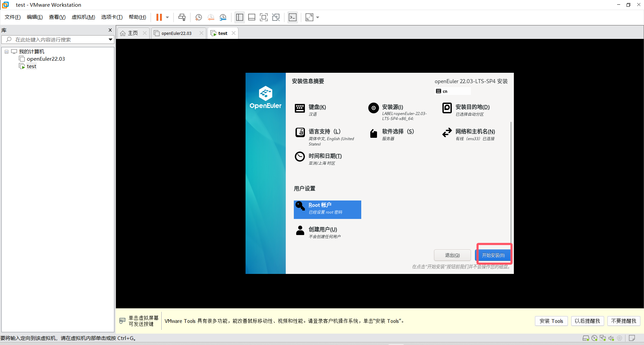Open 语言支持(L) language support
Screen dimensions: 644x345
click(325, 137)
